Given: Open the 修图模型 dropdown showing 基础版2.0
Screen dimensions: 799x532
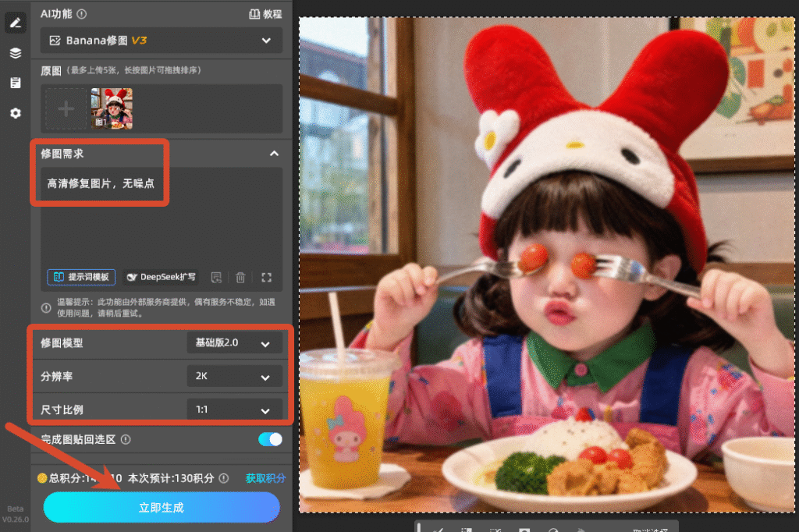Looking at the screenshot, I should [x=234, y=343].
